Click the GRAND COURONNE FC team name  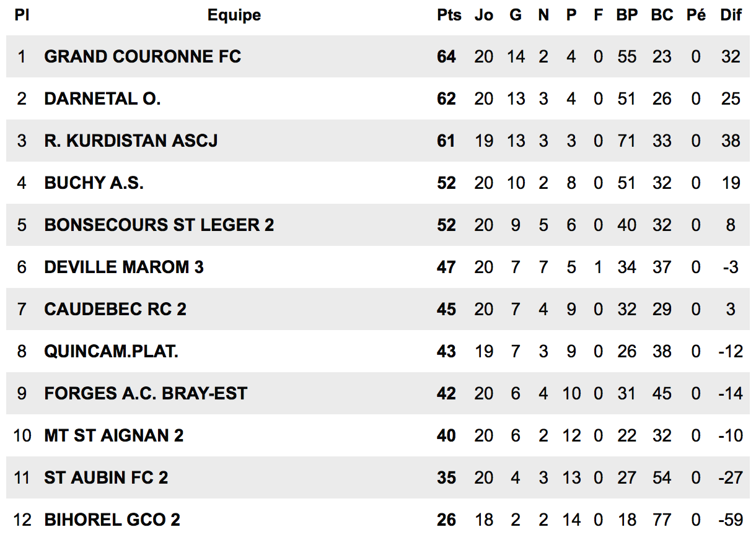(x=143, y=56)
